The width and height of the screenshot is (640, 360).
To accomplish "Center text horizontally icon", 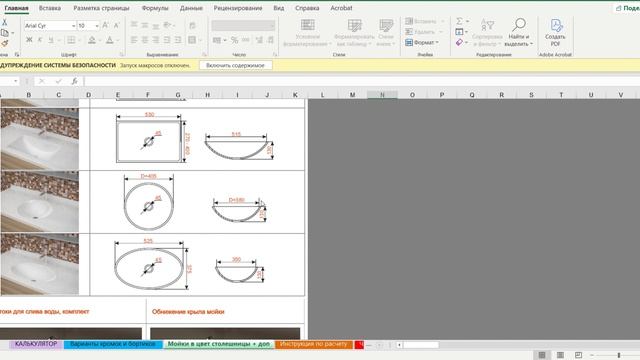I will (x=145, y=40).
